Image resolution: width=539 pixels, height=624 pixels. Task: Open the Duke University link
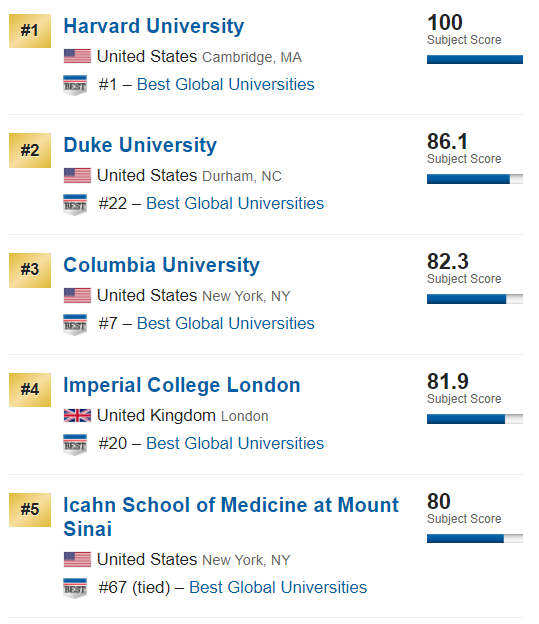[x=140, y=145]
